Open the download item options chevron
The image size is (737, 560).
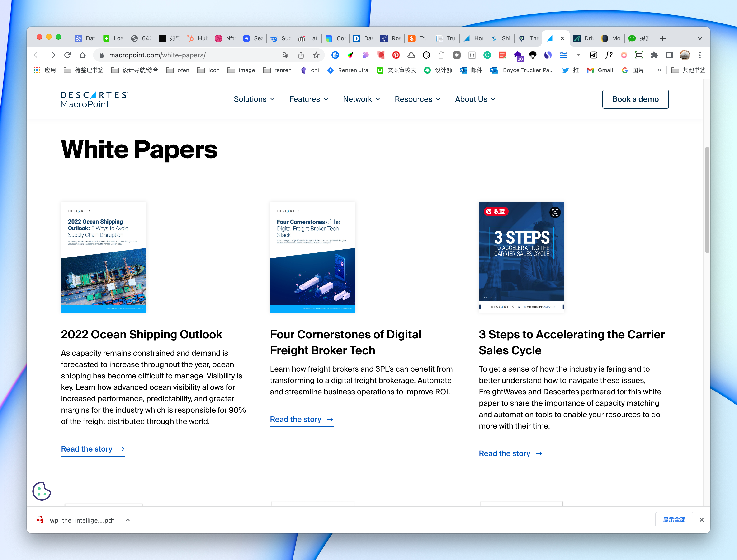128,520
